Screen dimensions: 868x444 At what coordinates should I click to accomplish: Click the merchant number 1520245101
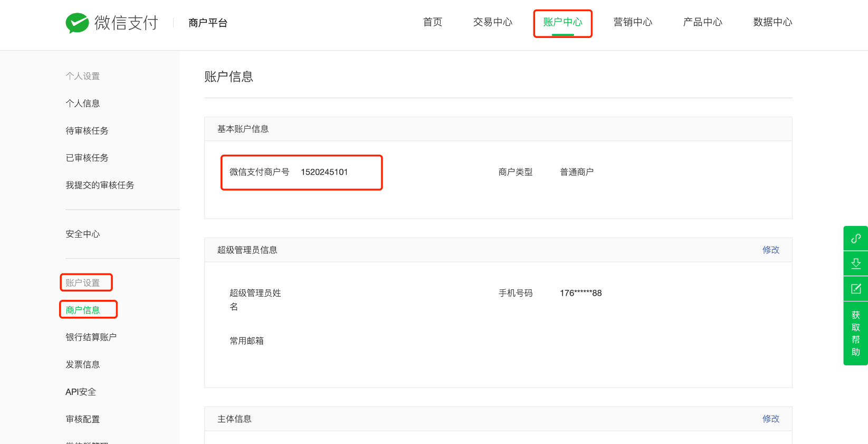[324, 172]
